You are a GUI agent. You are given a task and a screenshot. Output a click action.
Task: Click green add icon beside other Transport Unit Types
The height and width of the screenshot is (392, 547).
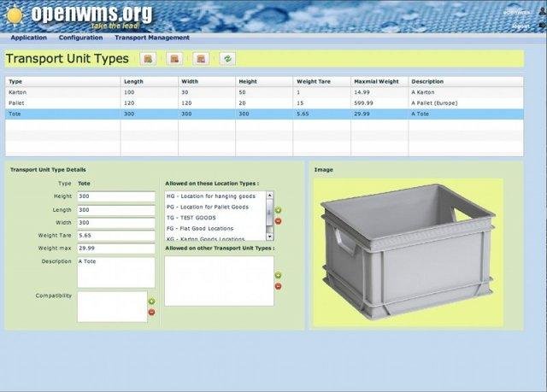tap(278, 275)
